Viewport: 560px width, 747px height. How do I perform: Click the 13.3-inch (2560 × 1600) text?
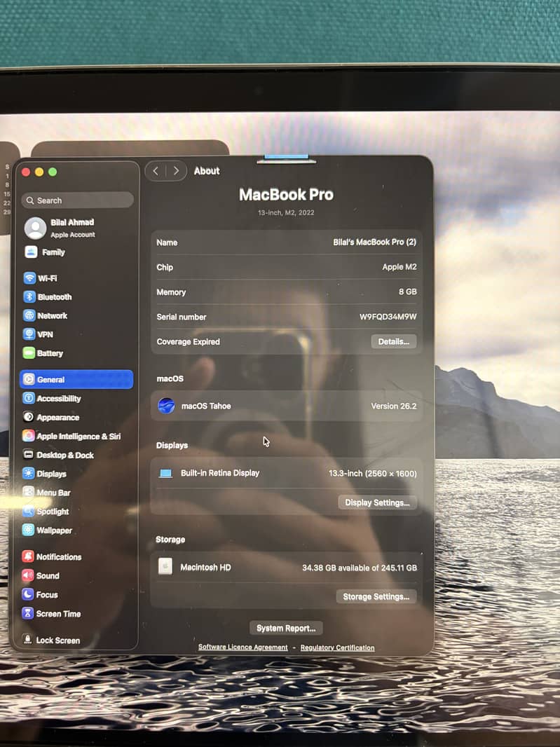pos(373,474)
